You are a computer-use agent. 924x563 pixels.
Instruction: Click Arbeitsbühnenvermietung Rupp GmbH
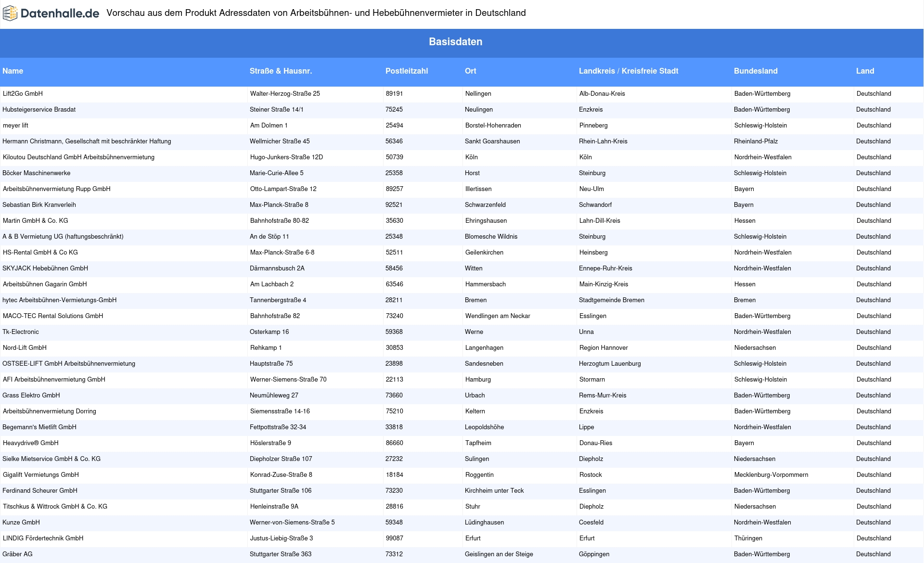coord(56,189)
